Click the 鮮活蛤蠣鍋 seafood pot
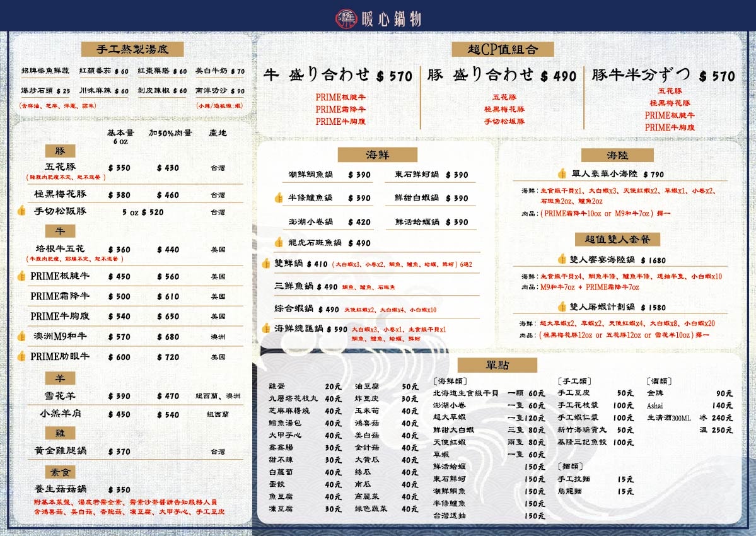 coord(431,222)
